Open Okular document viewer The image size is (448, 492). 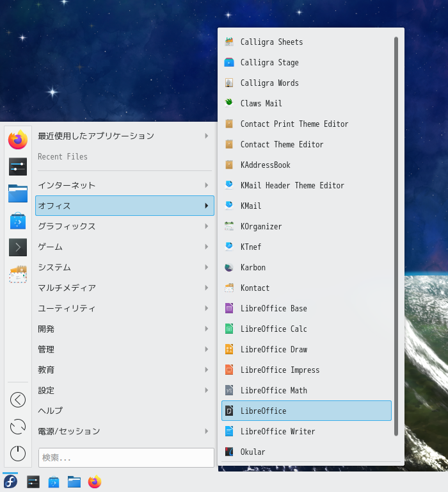click(307, 452)
